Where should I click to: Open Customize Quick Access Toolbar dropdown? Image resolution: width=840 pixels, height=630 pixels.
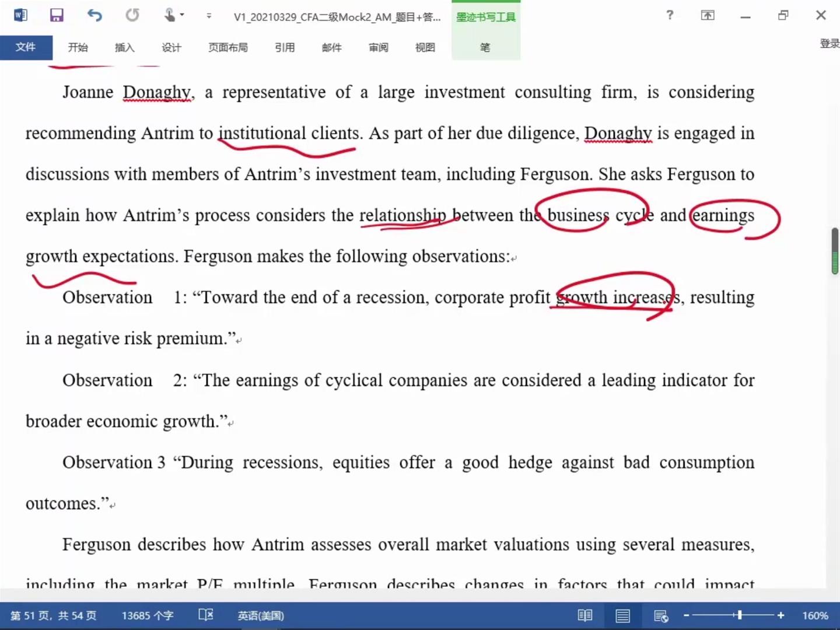[209, 16]
